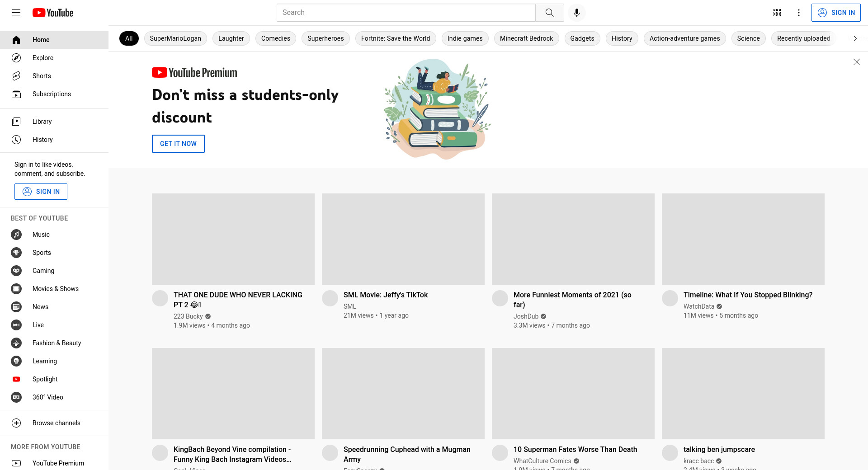Click the search magnifier button
Image resolution: width=868 pixels, height=470 pixels.
click(549, 13)
